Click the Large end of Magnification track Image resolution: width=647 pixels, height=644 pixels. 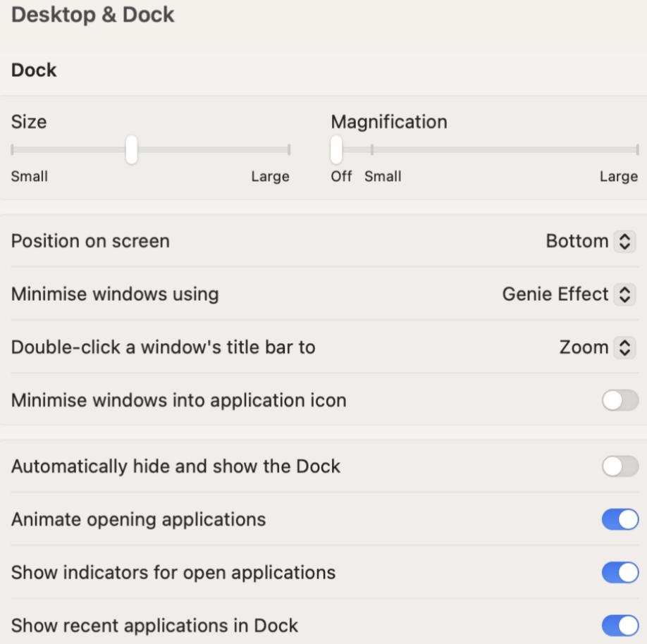(x=638, y=150)
